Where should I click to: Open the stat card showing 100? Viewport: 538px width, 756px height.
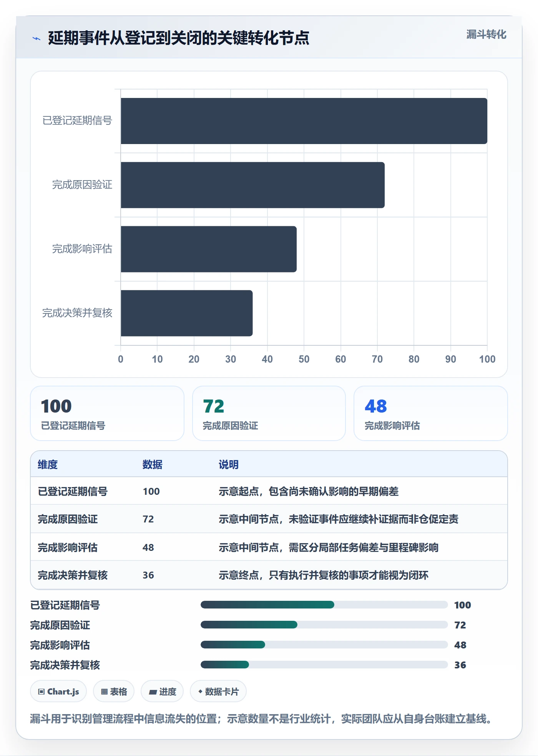tap(107, 413)
